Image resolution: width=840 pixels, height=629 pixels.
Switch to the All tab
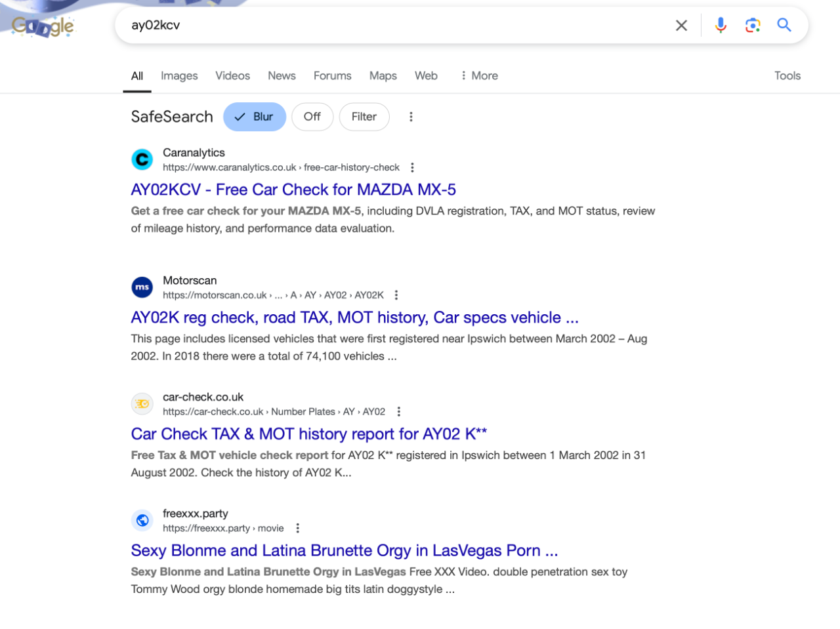pyautogui.click(x=137, y=76)
